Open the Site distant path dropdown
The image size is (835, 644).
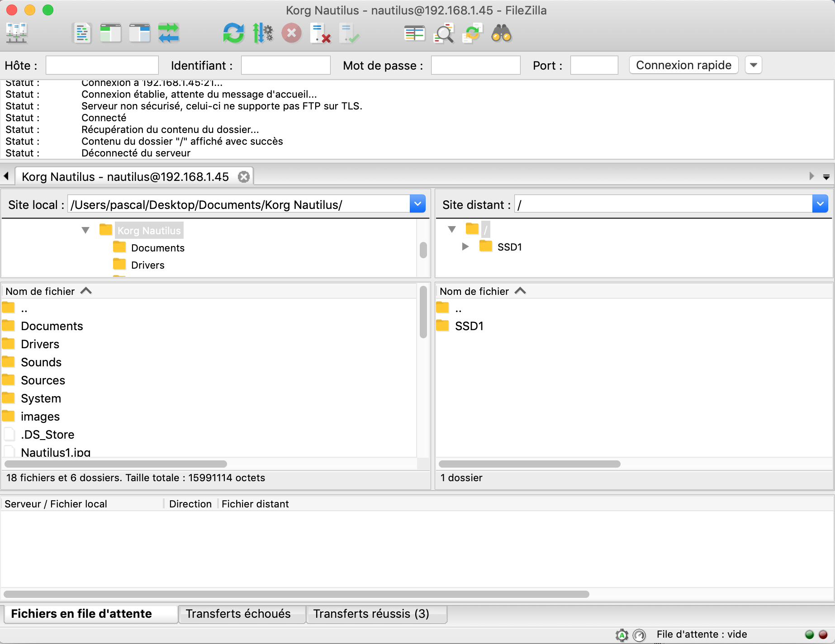820,204
